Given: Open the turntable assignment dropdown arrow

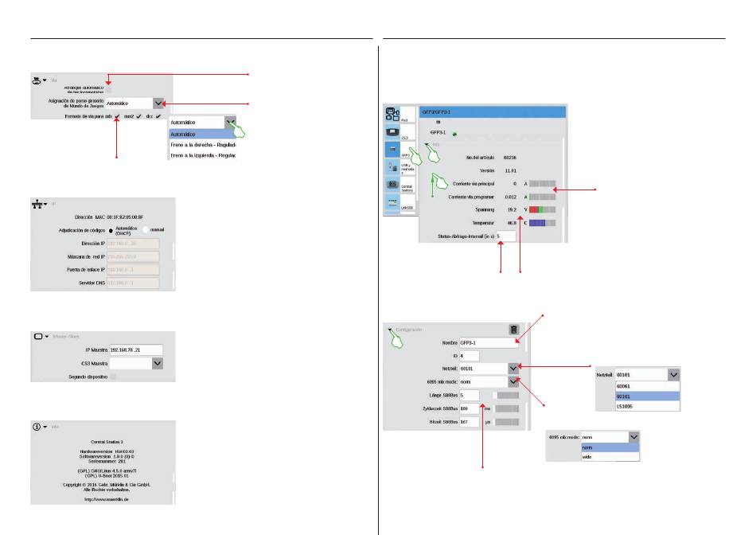Looking at the screenshot, I should click(158, 103).
